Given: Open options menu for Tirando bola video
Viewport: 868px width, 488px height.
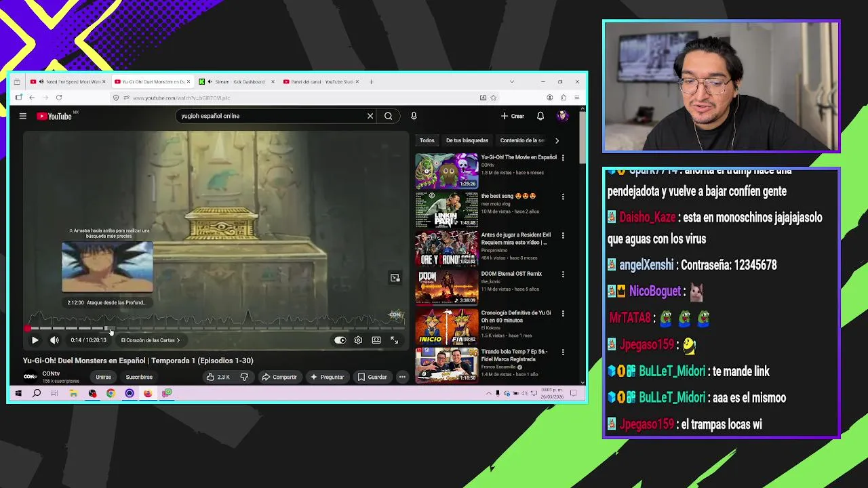Looking at the screenshot, I should point(563,352).
